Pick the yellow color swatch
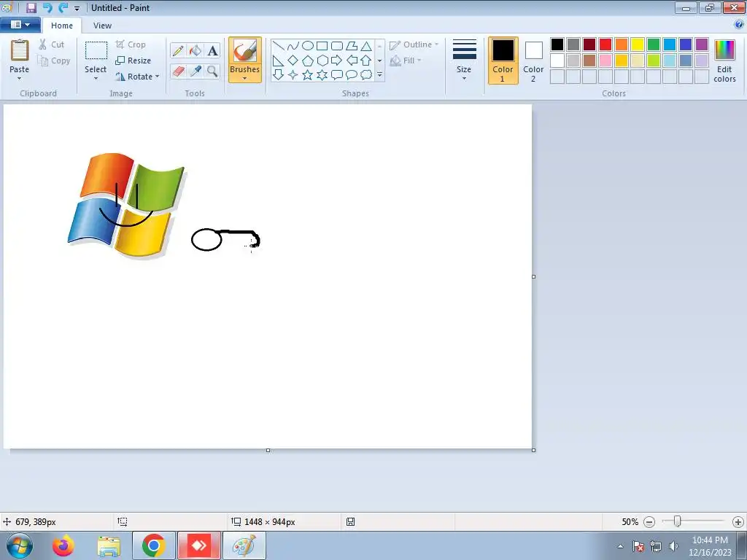Image resolution: width=747 pixels, height=560 pixels. pyautogui.click(x=638, y=44)
